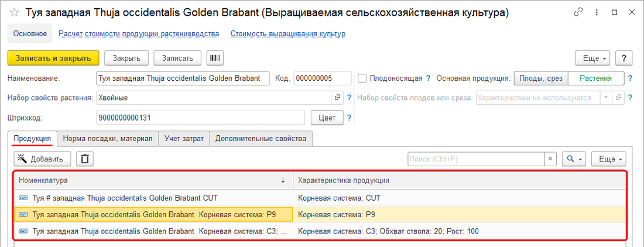Clear the search field with the x icon
Image resolution: width=644 pixels, height=247 pixels.
pos(550,159)
